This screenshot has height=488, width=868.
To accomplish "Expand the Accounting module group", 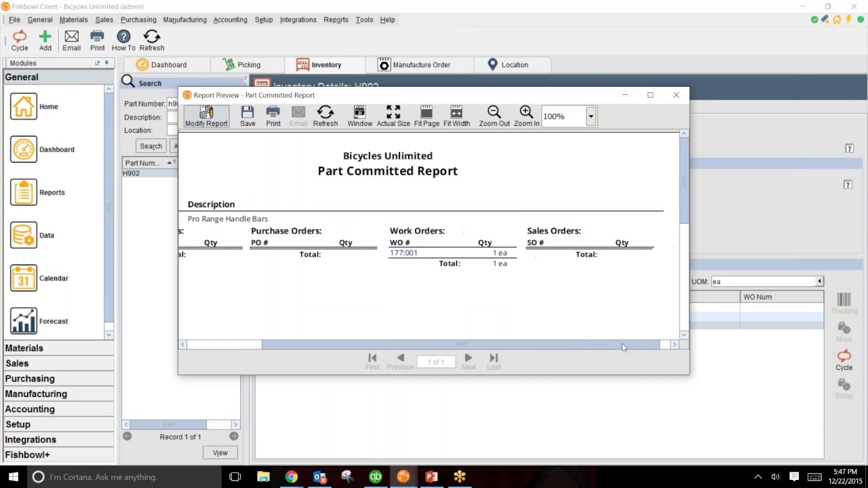I will pyautogui.click(x=58, y=409).
